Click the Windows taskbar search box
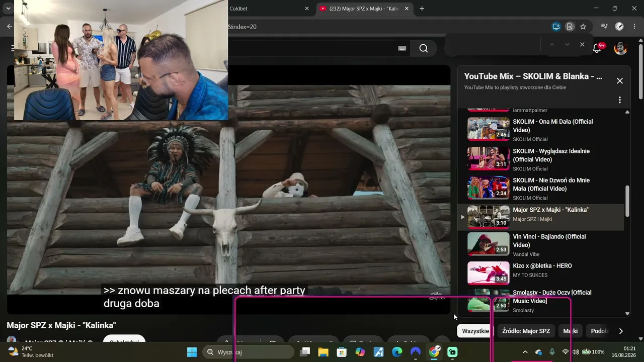Screen dimensions: 644x362 pyautogui.click(x=249, y=352)
